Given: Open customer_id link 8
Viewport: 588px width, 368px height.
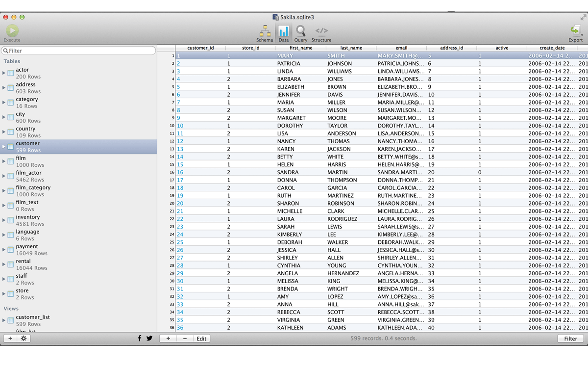Looking at the screenshot, I should [x=179, y=110].
